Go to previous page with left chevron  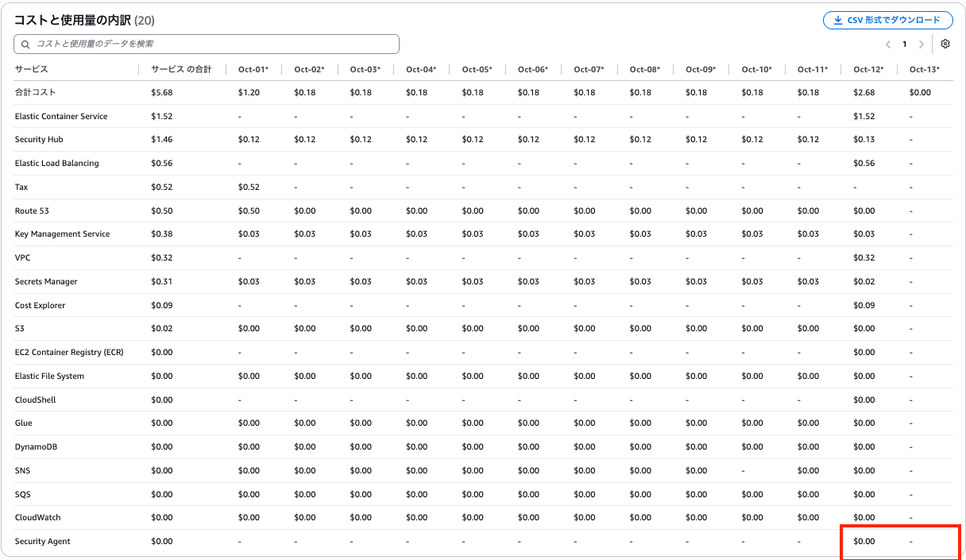(x=888, y=44)
